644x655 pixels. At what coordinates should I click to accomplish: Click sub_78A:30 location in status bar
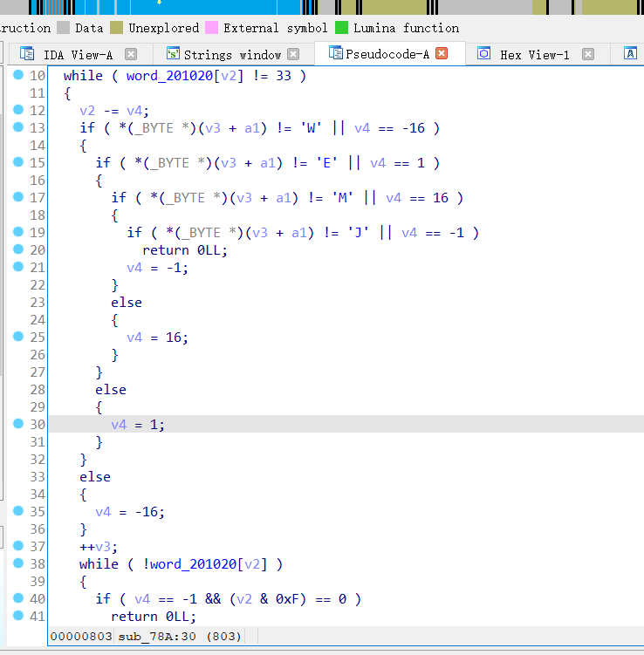(x=157, y=636)
